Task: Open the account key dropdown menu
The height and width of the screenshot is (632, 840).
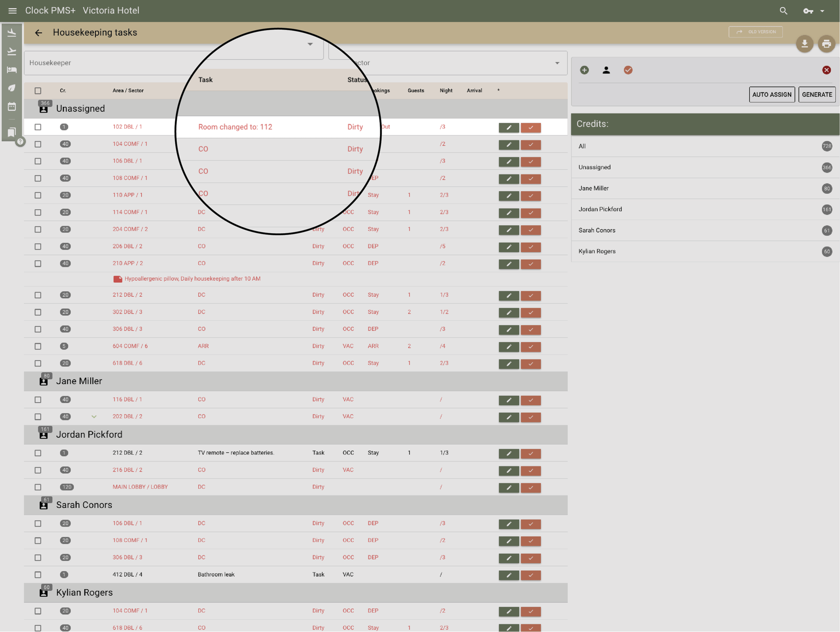Action: tap(814, 11)
